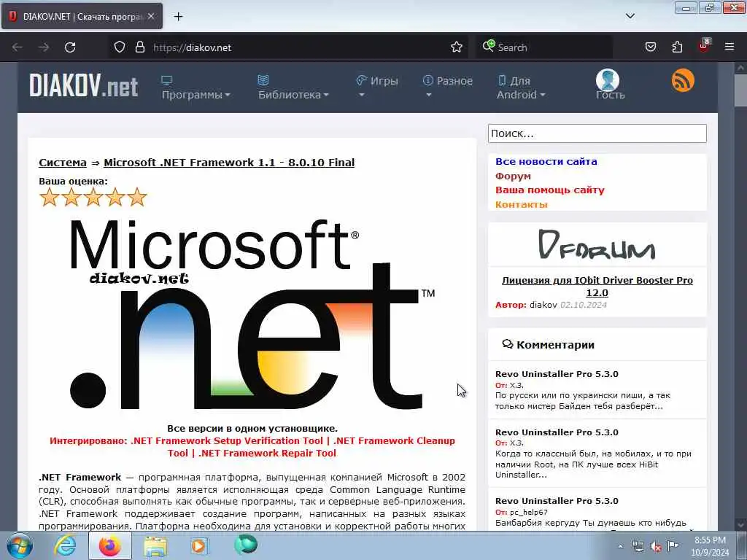Open the Для Android dropdown menu
The image size is (747, 560).
[520, 88]
